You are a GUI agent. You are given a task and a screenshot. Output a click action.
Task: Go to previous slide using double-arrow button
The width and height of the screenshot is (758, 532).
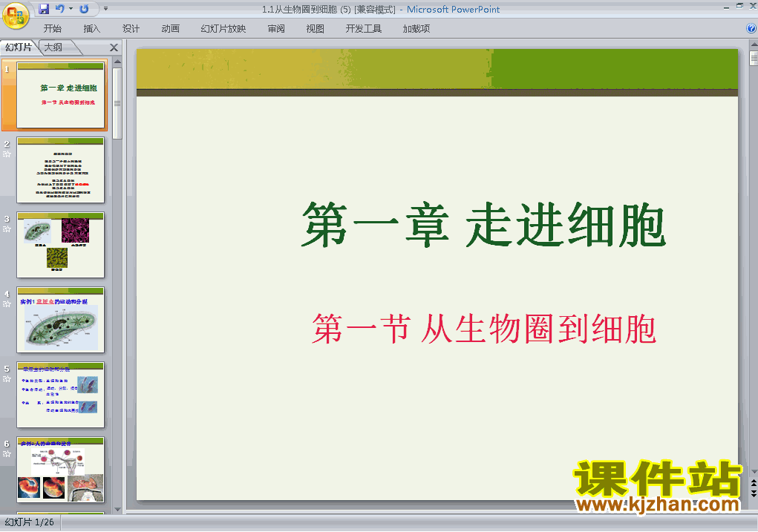click(x=754, y=483)
